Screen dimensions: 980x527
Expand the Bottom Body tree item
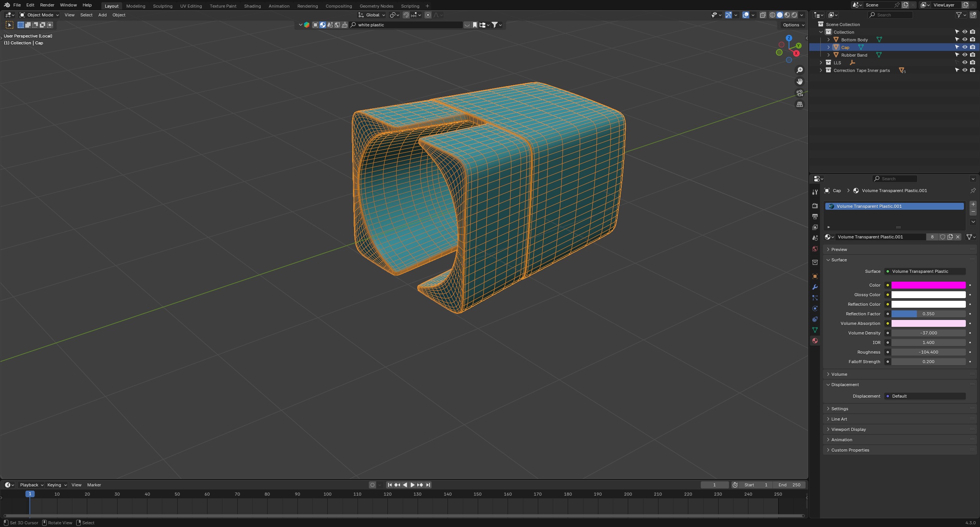(828, 39)
